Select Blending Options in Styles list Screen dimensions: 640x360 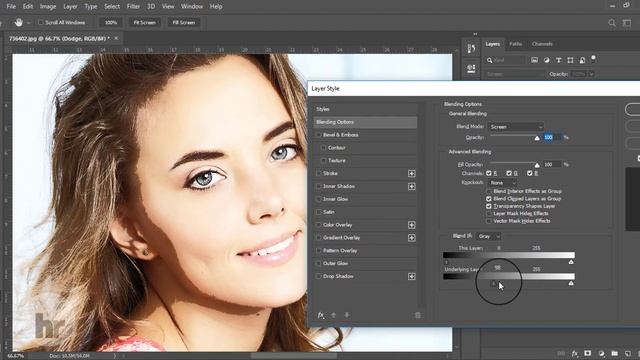365,122
